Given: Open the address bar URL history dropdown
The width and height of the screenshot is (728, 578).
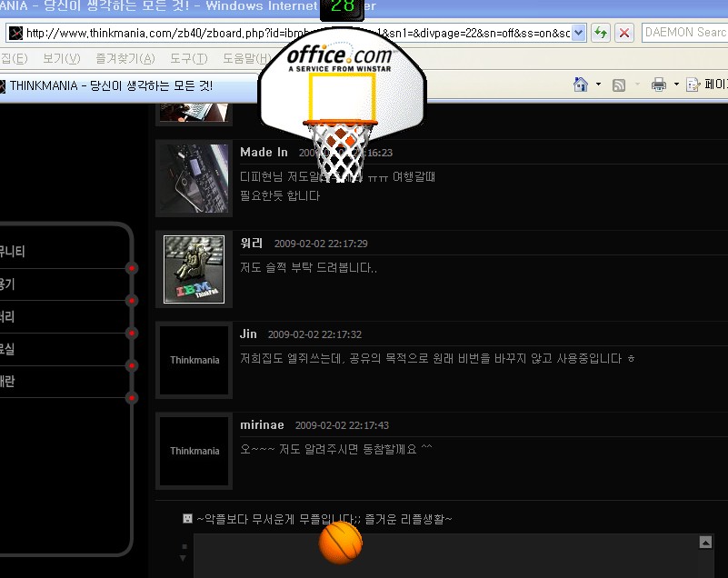Looking at the screenshot, I should click(x=578, y=33).
